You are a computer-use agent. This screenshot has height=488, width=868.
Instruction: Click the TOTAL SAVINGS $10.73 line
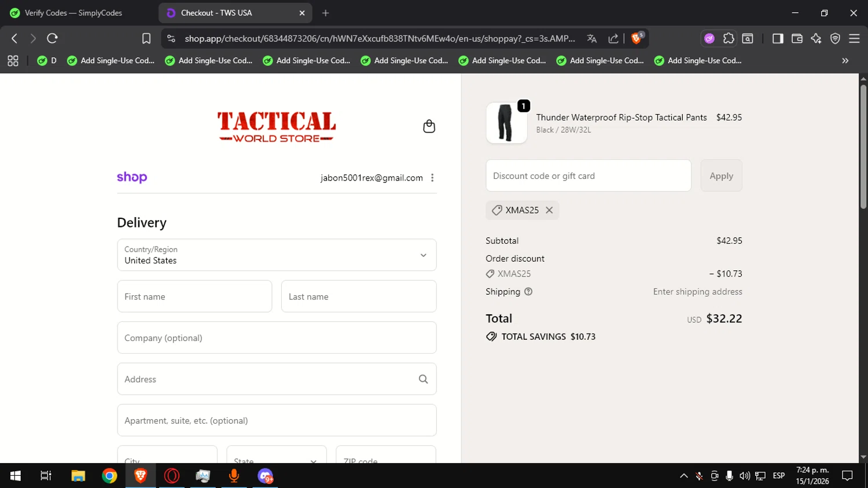(x=540, y=336)
